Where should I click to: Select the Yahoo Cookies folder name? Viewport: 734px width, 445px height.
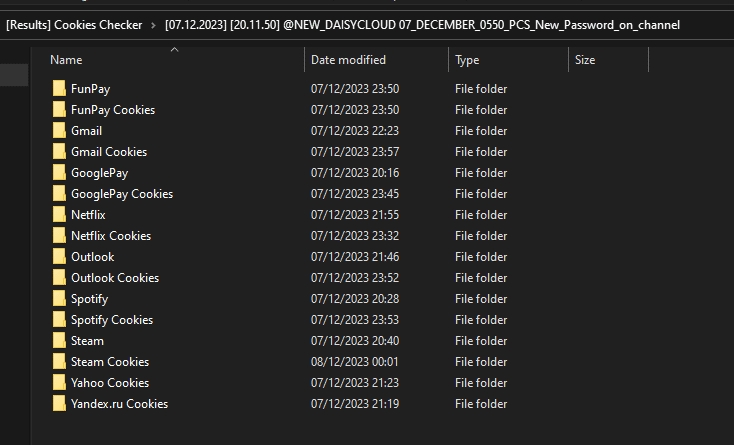[x=110, y=383]
